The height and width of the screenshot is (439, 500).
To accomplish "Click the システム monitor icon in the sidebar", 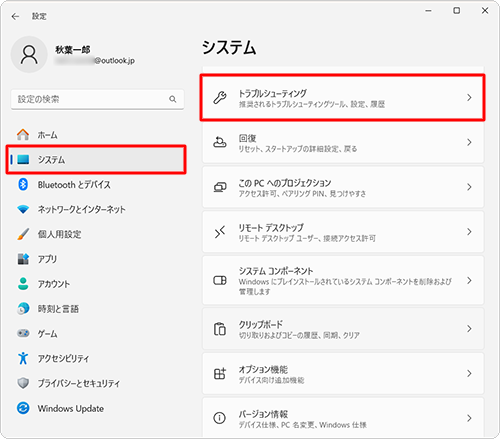I will (x=23, y=159).
